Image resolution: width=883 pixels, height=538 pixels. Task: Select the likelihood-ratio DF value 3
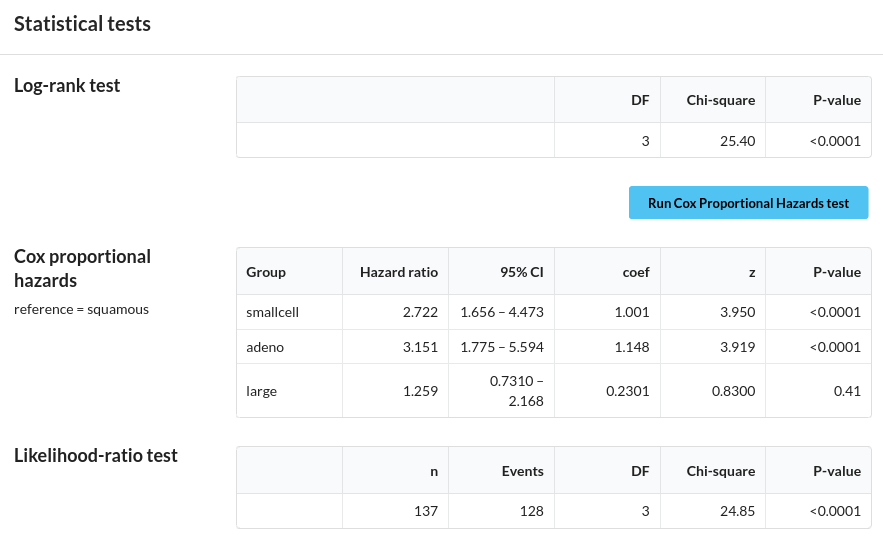[645, 511]
